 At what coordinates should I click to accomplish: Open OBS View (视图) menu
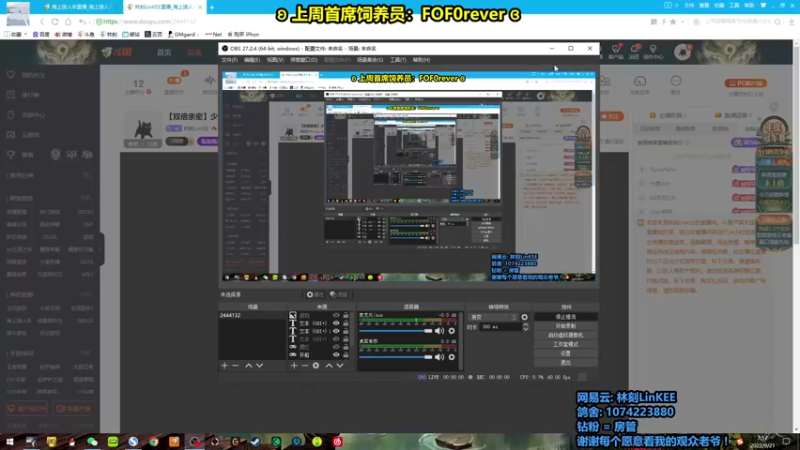click(x=275, y=60)
